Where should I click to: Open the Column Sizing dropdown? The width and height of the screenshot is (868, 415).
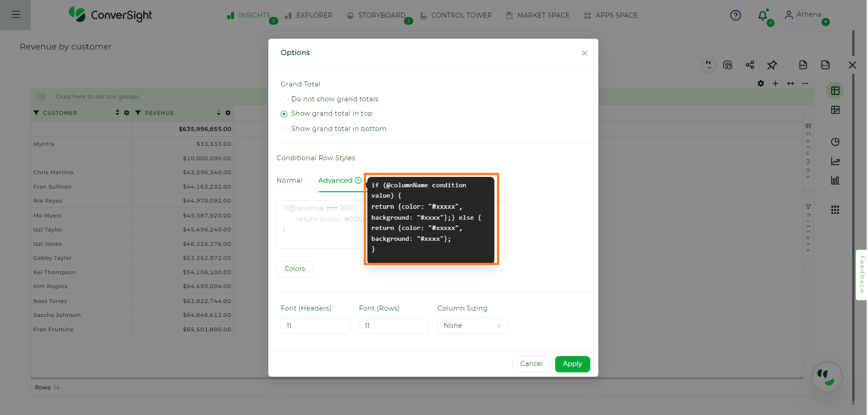pos(473,326)
